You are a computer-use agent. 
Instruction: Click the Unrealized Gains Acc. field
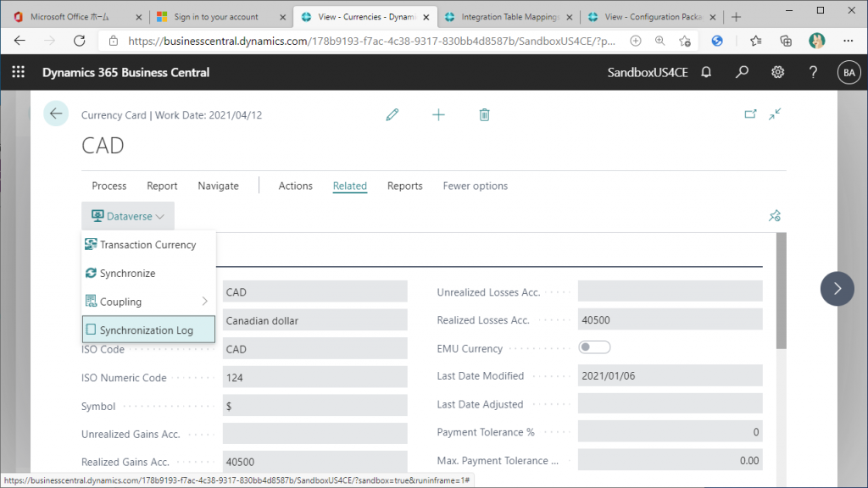pyautogui.click(x=315, y=434)
